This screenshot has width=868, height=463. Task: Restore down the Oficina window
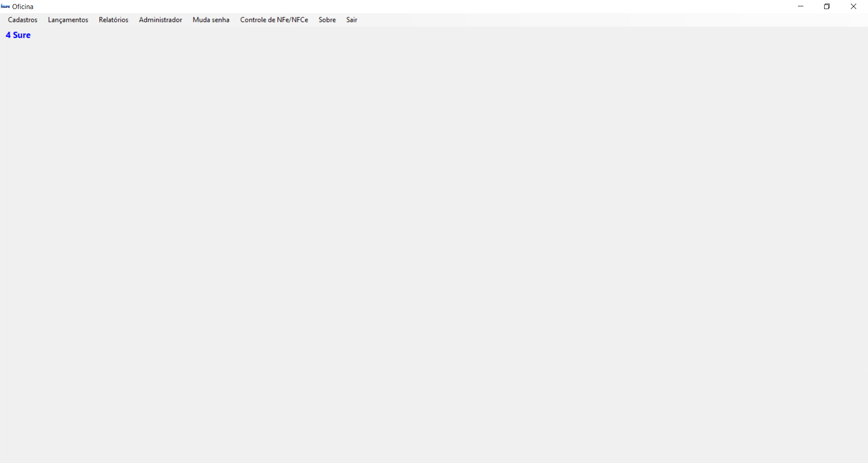pyautogui.click(x=827, y=6)
